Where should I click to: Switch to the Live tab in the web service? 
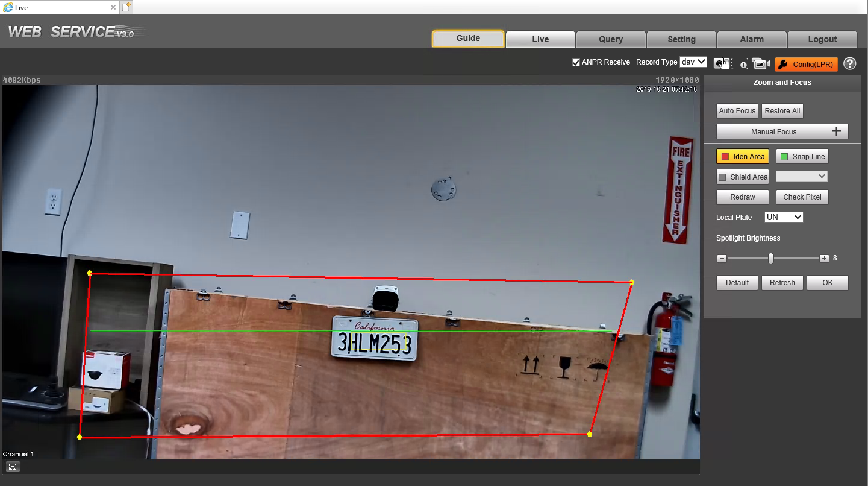click(540, 39)
